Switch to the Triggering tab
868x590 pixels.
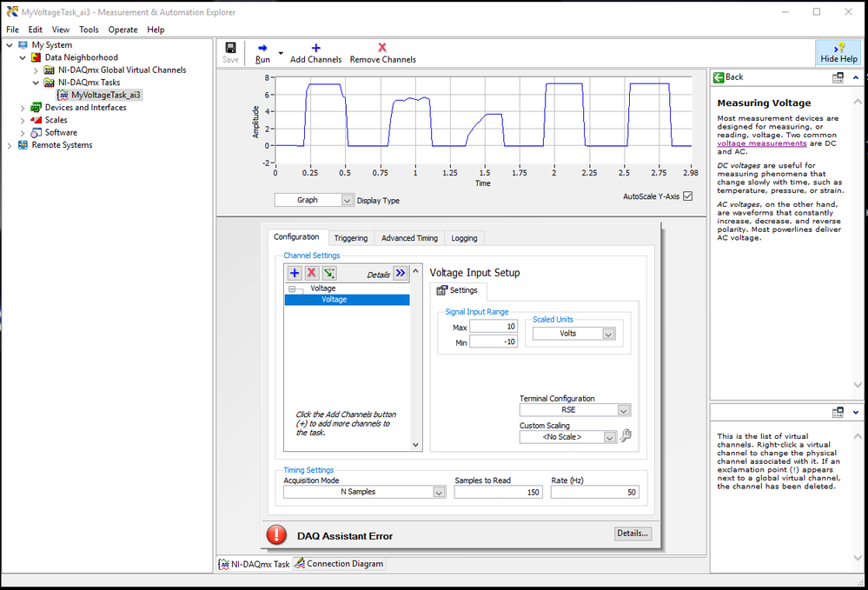coord(351,238)
